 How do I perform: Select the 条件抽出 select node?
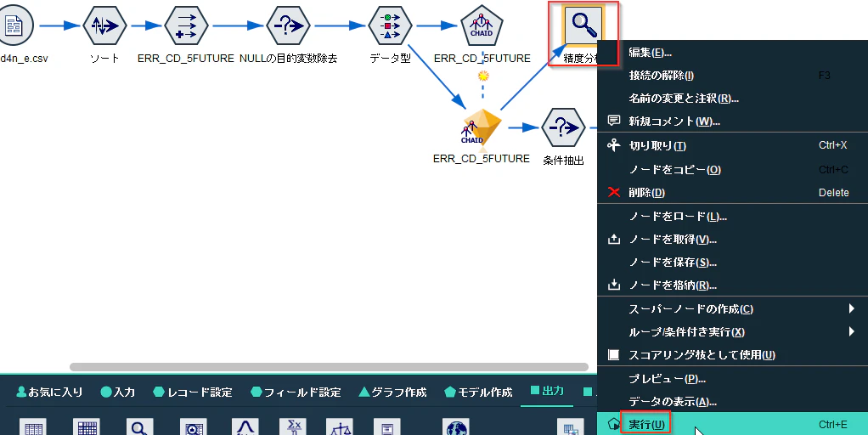click(x=563, y=127)
